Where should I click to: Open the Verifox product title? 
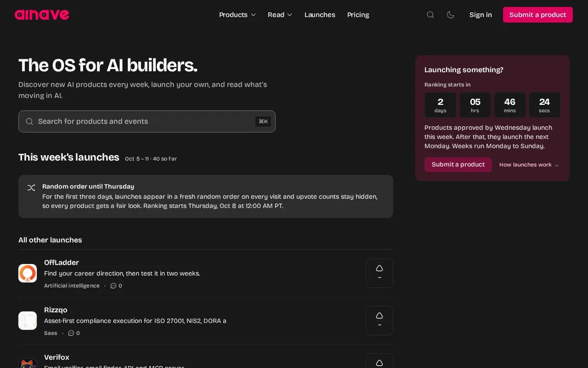pos(57,357)
